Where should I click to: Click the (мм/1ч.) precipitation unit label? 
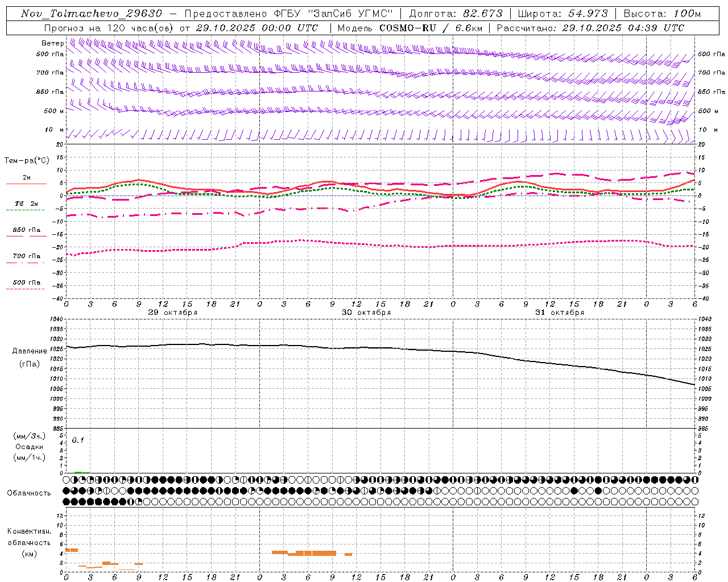click(29, 458)
